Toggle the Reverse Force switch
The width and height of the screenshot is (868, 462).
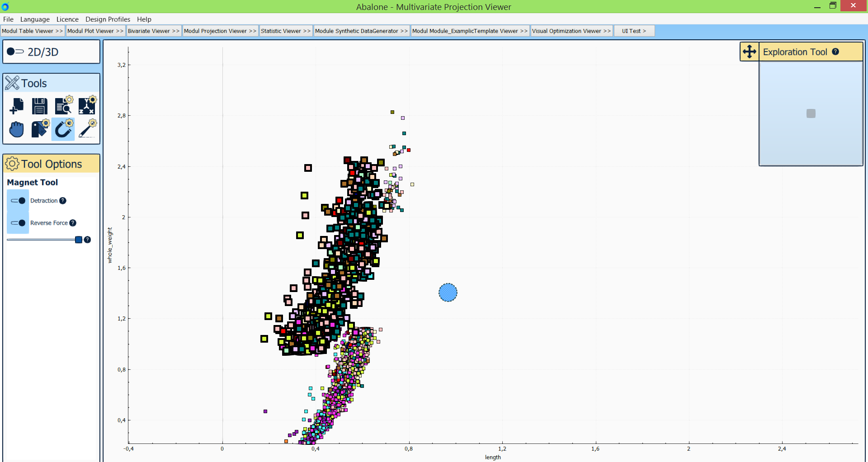(18, 223)
